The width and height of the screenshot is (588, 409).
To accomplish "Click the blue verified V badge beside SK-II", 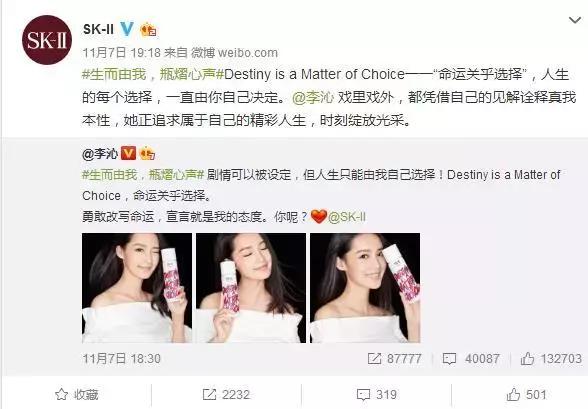I will click(127, 29).
